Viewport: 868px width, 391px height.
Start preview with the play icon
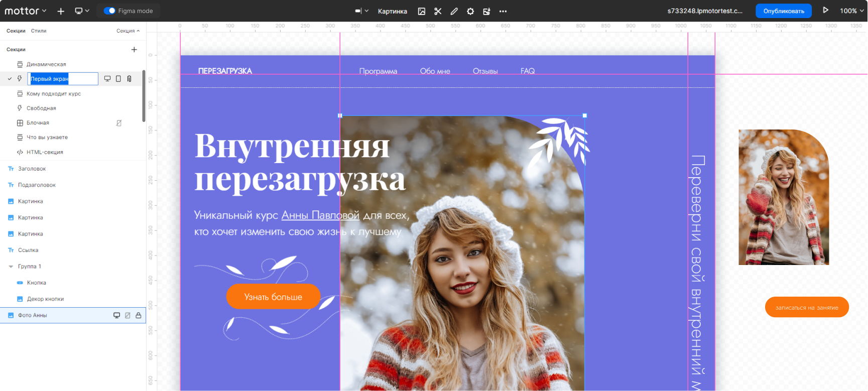[825, 10]
